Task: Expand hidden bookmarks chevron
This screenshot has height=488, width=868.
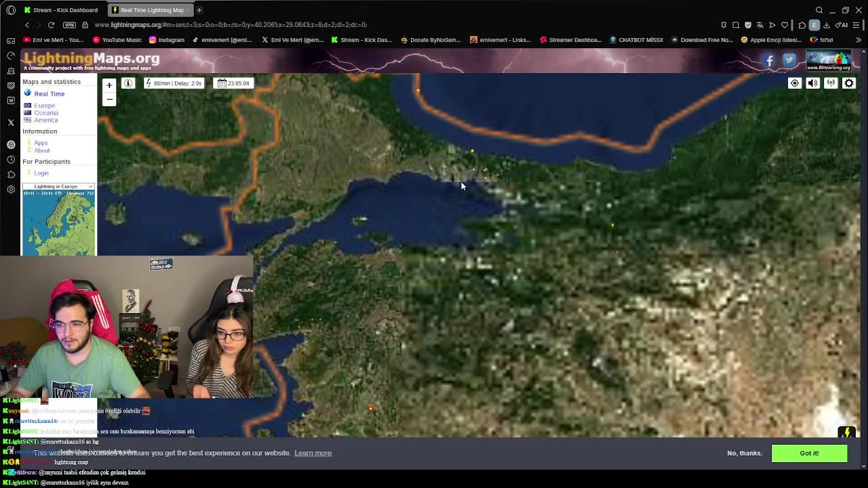Action: click(858, 40)
